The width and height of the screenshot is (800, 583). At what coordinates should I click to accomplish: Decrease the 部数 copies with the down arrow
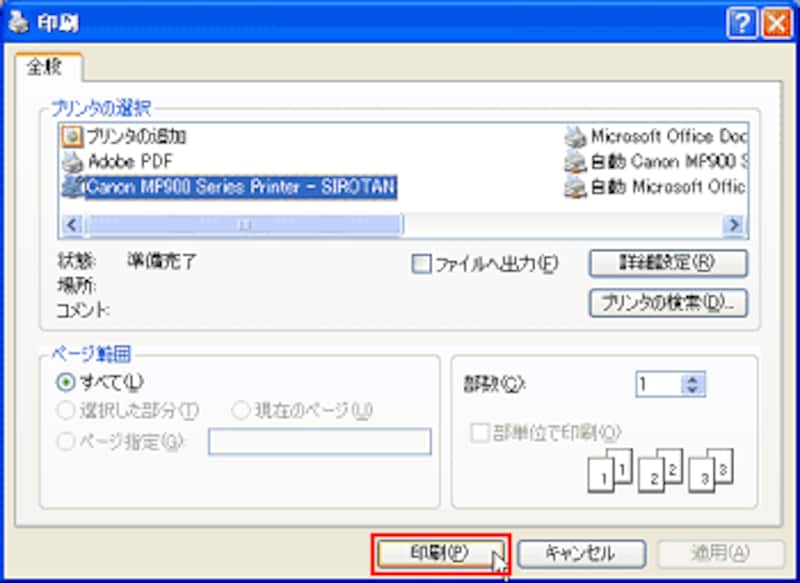coord(693,390)
